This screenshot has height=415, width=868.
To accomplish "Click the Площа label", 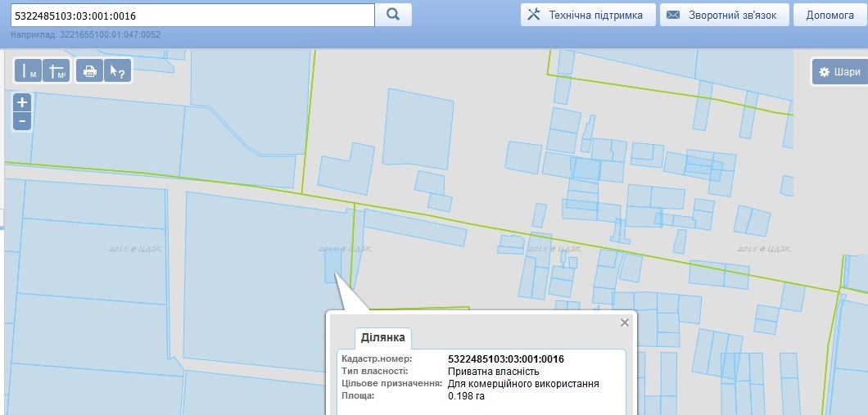I will (x=358, y=396).
